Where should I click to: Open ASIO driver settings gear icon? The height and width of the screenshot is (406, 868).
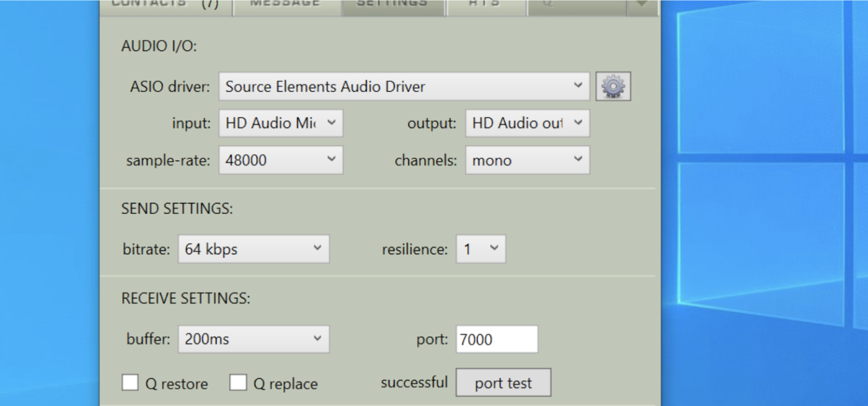tap(613, 87)
